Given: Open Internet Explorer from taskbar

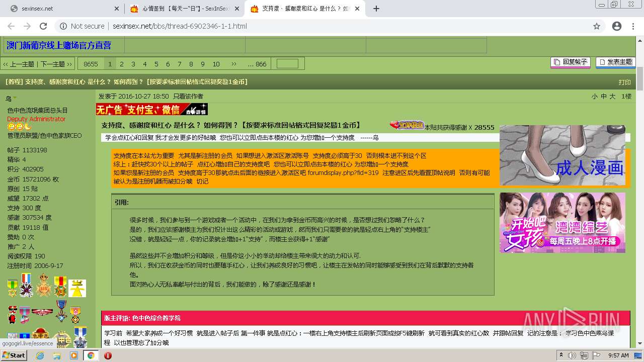Looking at the screenshot, I should pyautogui.click(x=40, y=355).
